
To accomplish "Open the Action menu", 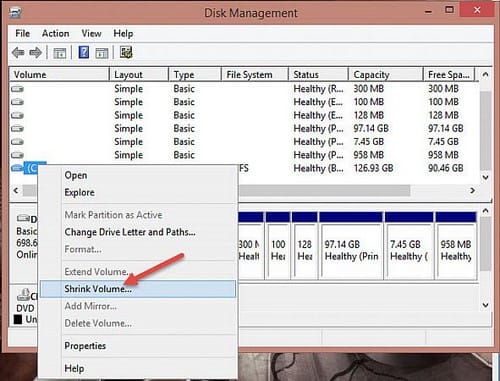I will (56, 34).
